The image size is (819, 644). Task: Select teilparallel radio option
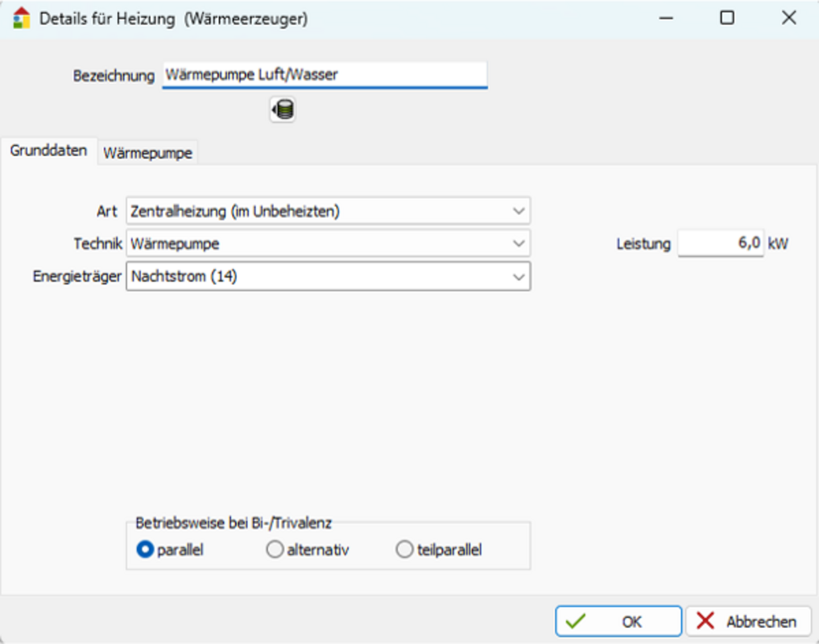[404, 551]
